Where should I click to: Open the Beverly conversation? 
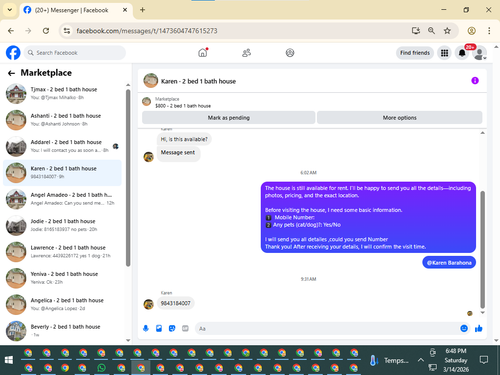click(x=63, y=331)
